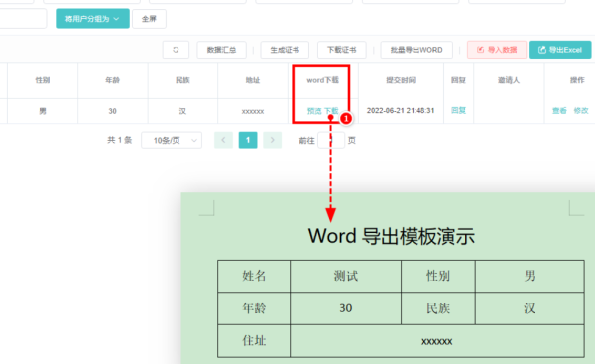Click the word下载 column header
Viewport: 595px width, 364px height.
click(x=323, y=80)
